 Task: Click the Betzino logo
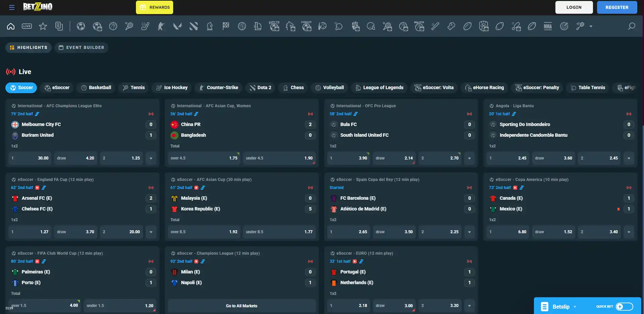38,7
